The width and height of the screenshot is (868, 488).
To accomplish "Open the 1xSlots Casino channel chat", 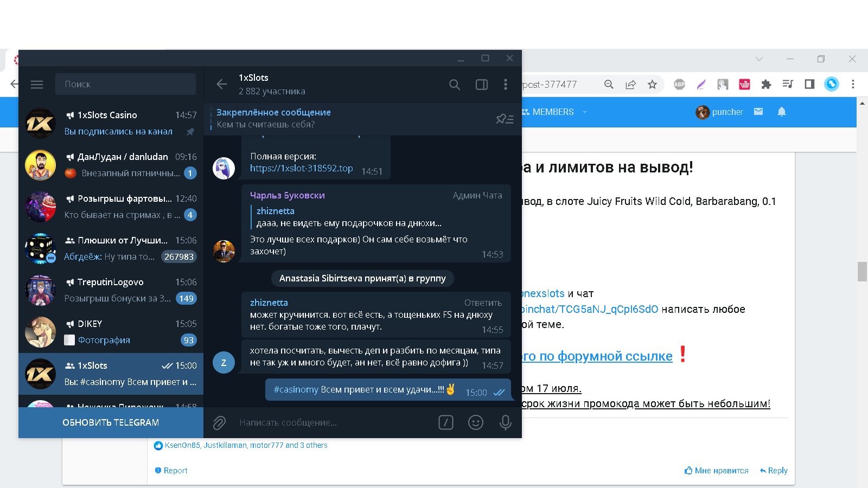I will point(111,123).
